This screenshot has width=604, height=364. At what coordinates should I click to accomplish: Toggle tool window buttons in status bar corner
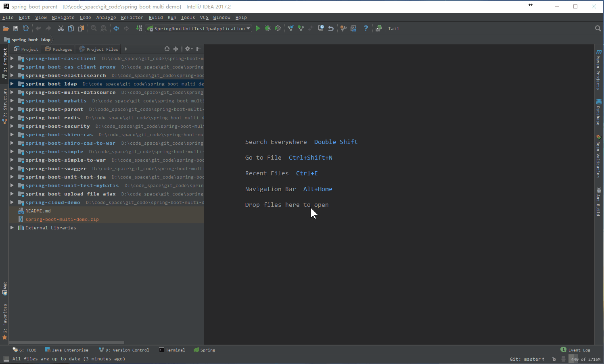click(x=6, y=359)
